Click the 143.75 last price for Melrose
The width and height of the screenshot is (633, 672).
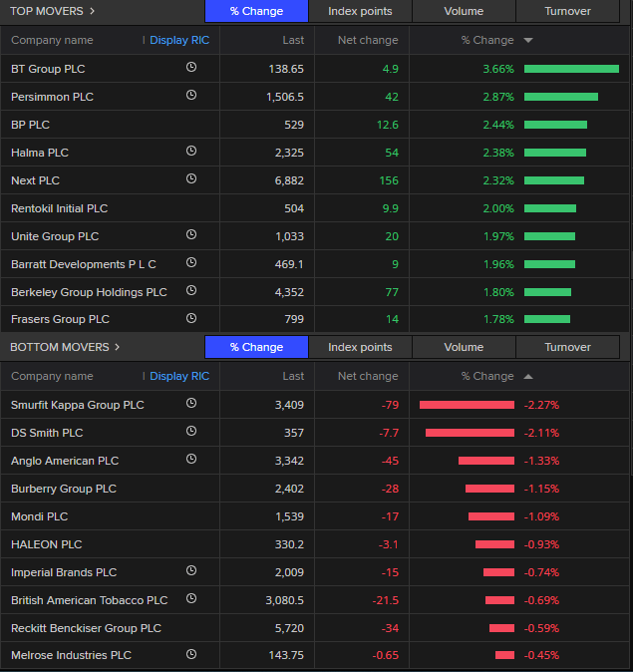(x=286, y=655)
